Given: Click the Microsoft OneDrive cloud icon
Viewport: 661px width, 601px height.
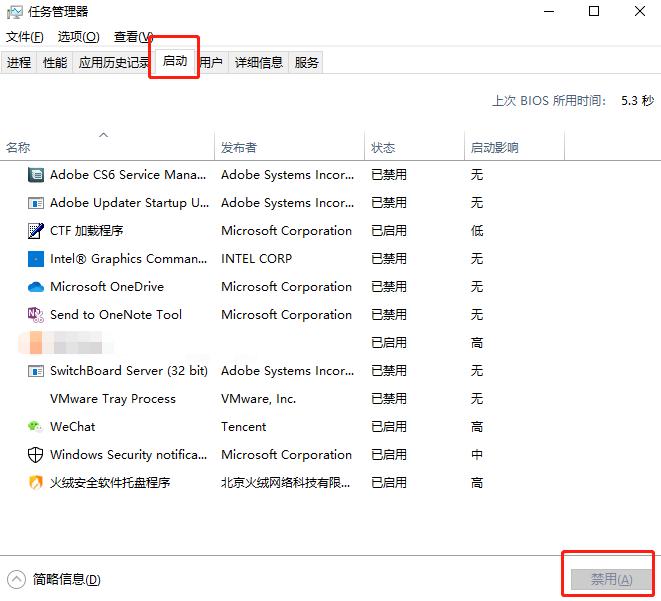Looking at the screenshot, I should coord(36,287).
